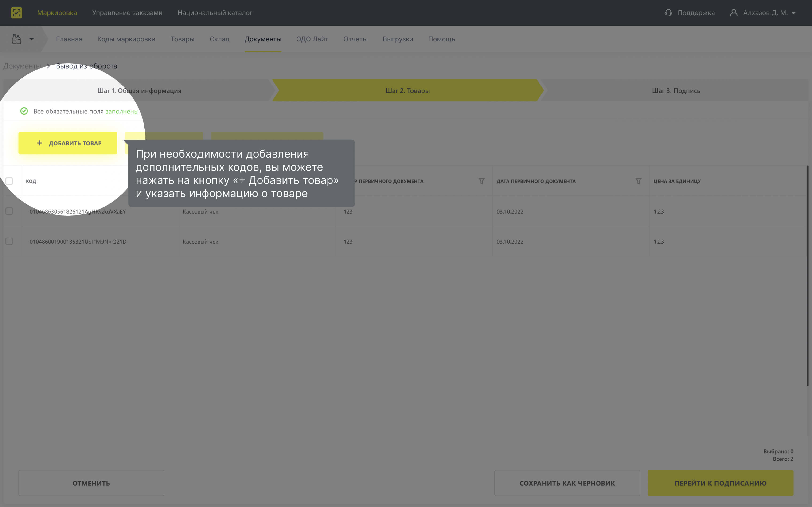
Task: Click the table vertical scrollbar
Action: pos(808,276)
